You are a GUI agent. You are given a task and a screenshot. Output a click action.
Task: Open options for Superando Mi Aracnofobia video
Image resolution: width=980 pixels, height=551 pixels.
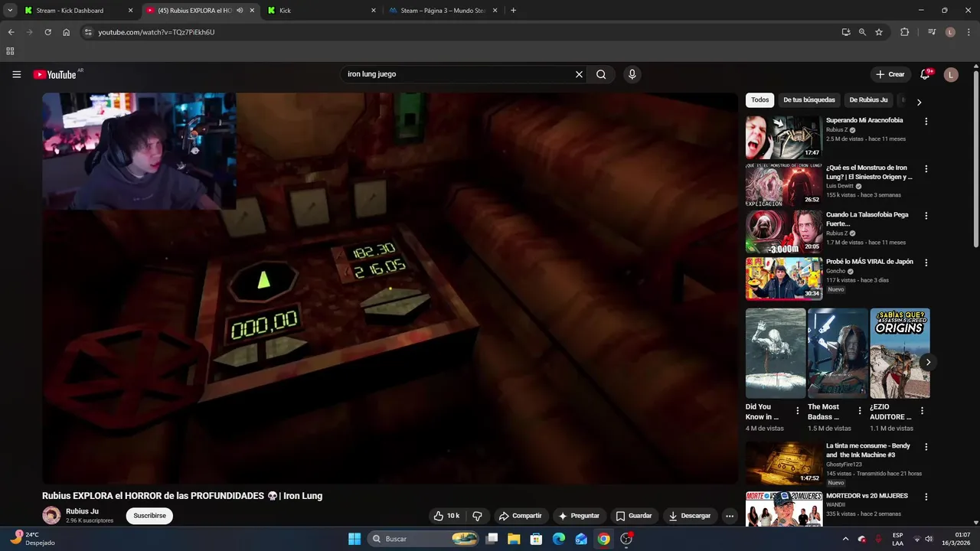coord(926,121)
